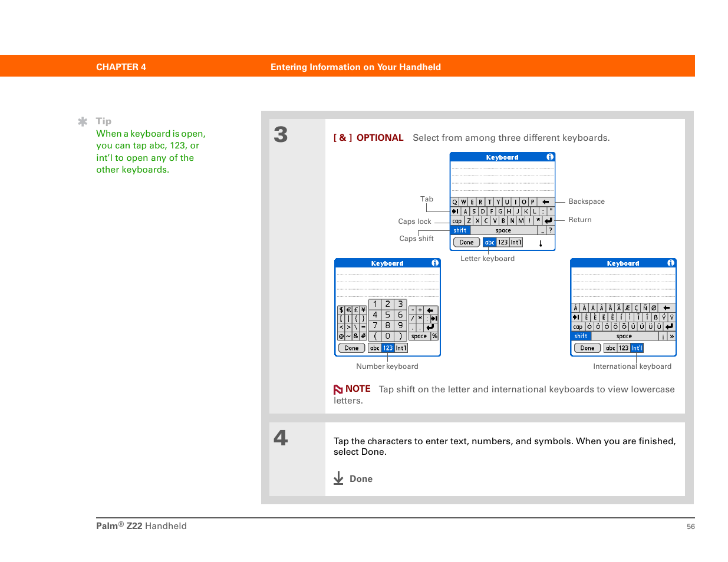This screenshot has width=728, height=562.
Task: Tap the dollar sign key on the number keyboard
Action: coord(341,310)
